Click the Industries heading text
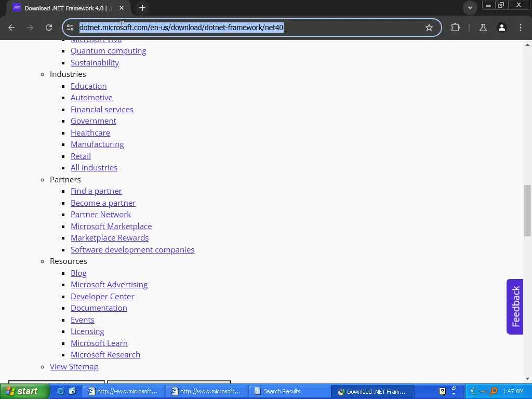 point(68,74)
